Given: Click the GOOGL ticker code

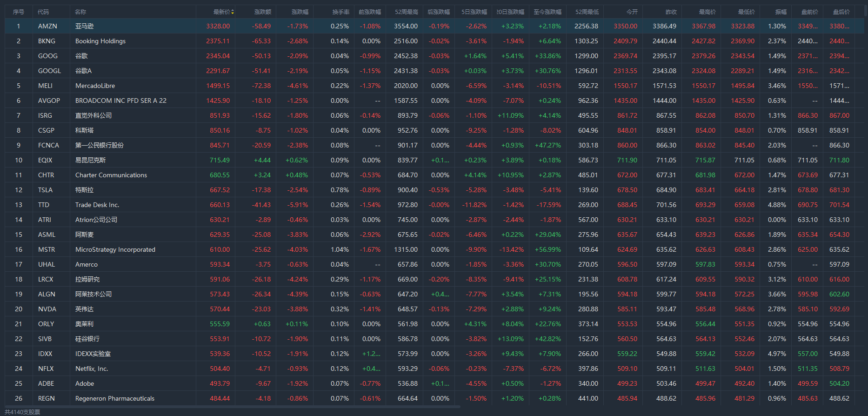Looking at the screenshot, I should (49, 71).
